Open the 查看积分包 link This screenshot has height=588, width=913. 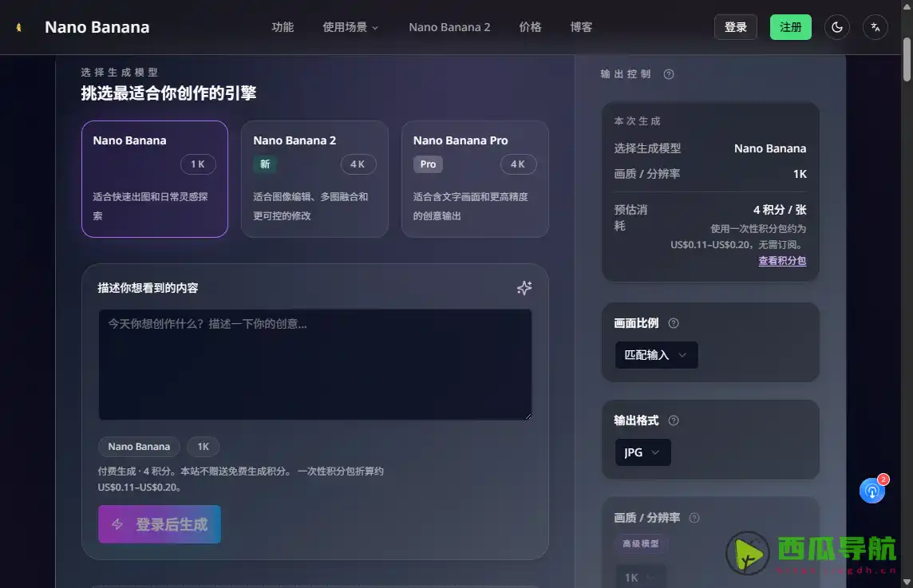(782, 261)
